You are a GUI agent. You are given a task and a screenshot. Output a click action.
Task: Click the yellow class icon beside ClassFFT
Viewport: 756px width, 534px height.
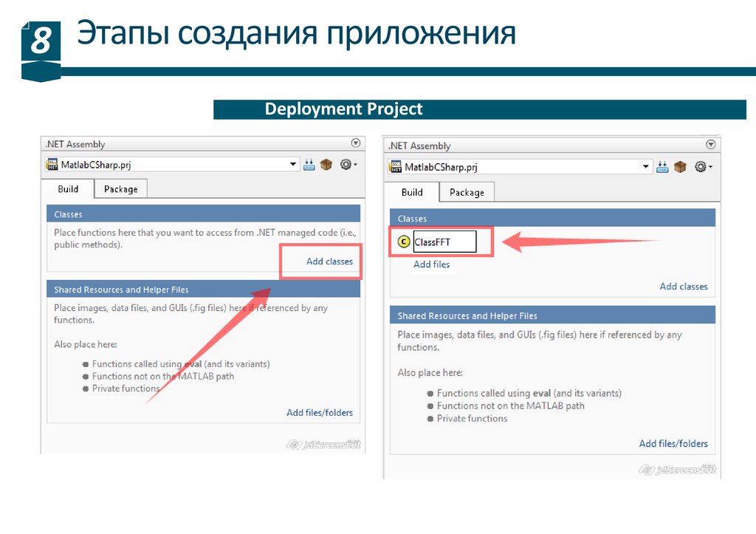coord(403,242)
